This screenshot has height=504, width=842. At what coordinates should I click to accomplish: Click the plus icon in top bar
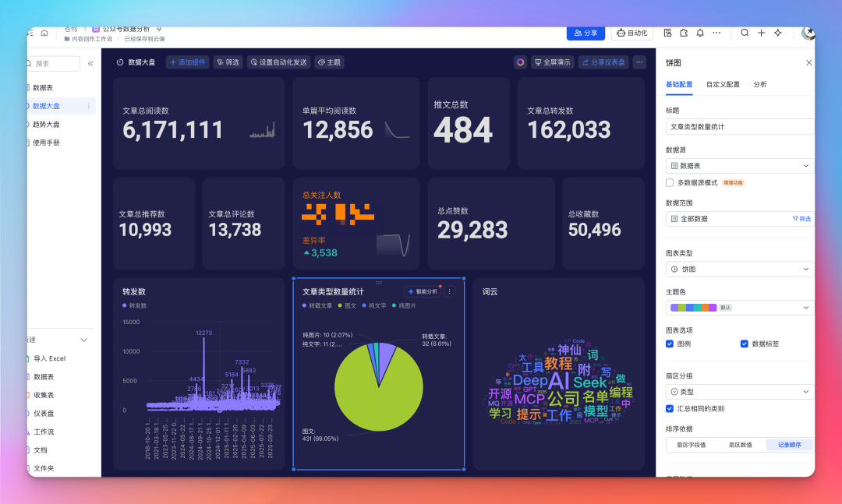[762, 33]
